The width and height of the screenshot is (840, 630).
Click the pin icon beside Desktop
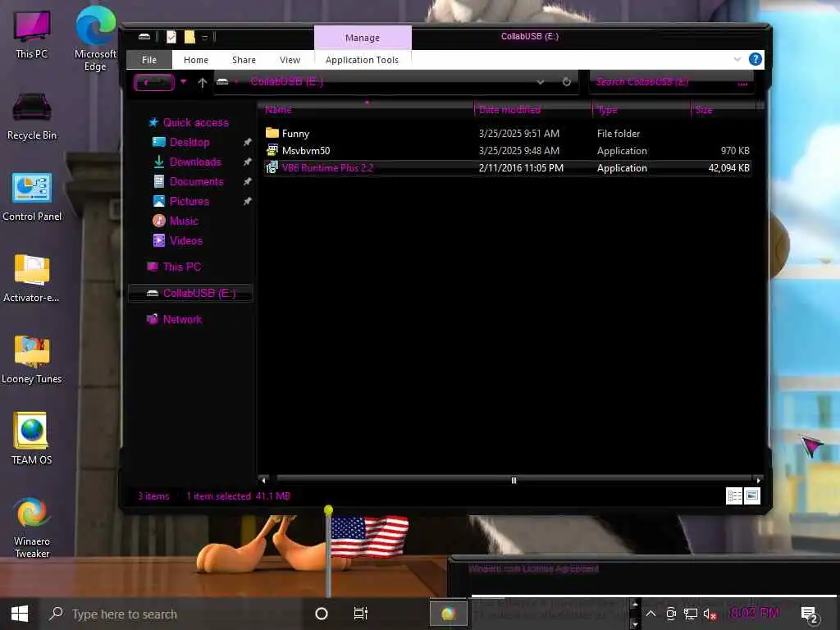[247, 142]
